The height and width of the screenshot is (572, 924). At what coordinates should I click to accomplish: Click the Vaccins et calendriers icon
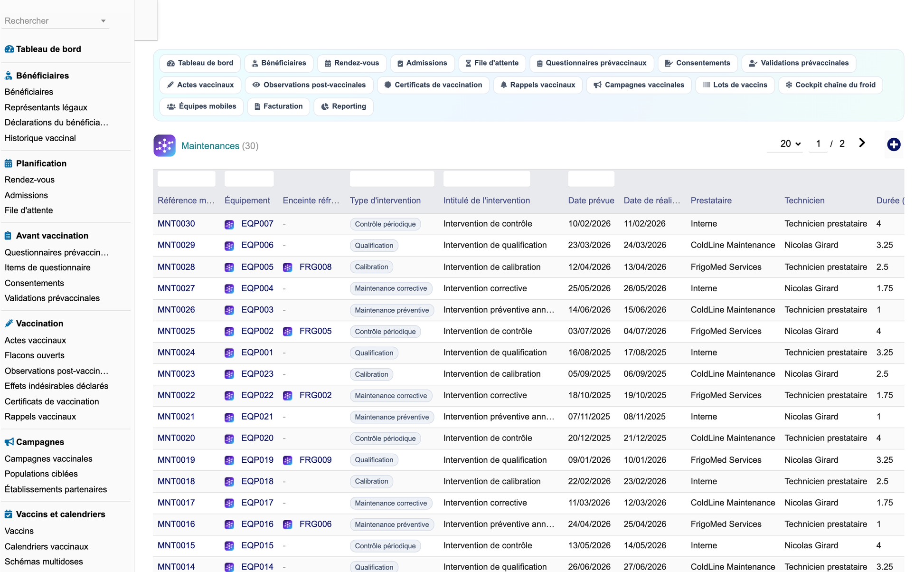[x=9, y=514]
